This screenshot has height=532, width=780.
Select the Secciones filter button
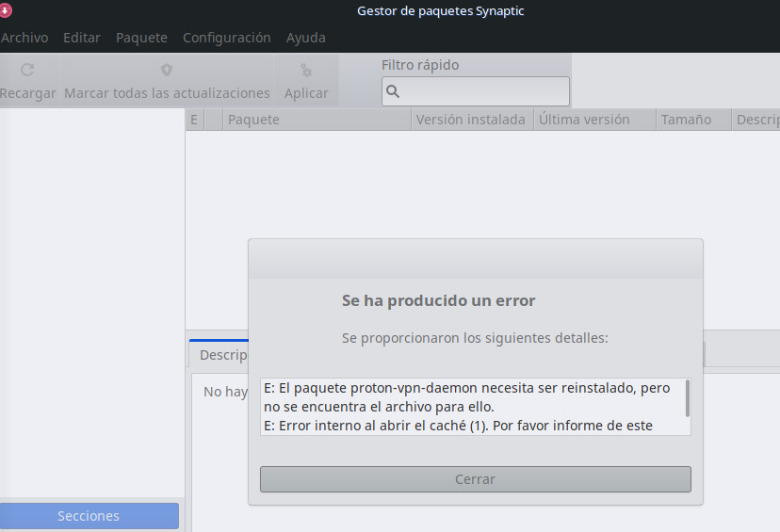click(x=89, y=516)
